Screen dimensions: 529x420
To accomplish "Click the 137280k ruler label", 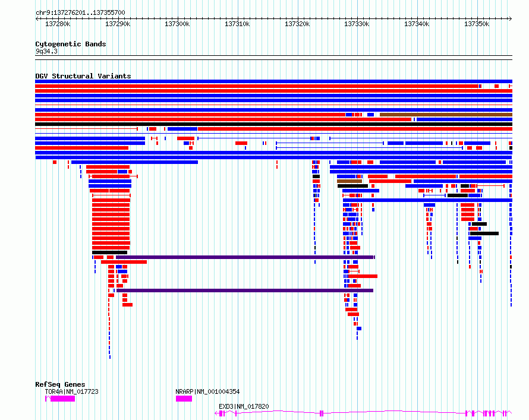I will [x=58, y=24].
